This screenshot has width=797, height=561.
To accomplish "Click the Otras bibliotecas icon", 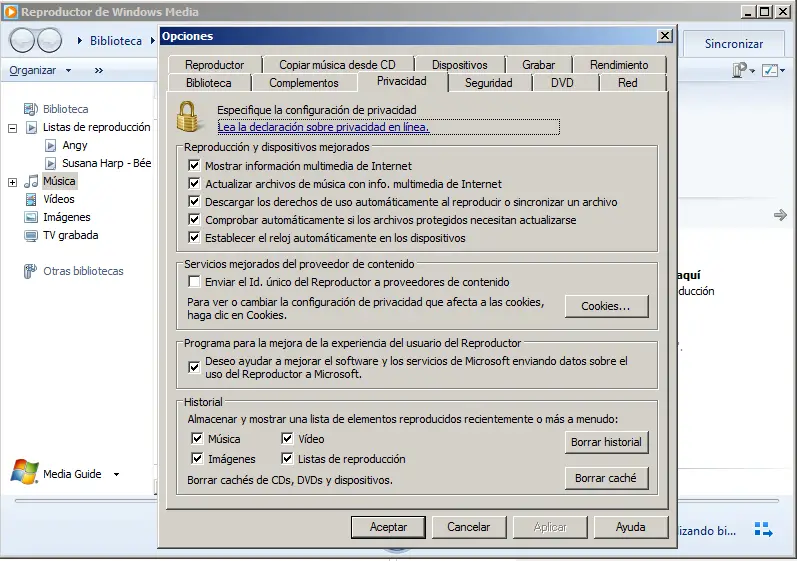I will click(30, 271).
